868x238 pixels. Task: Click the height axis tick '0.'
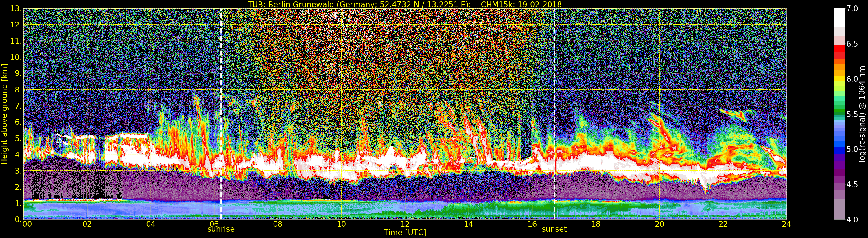[18, 220]
